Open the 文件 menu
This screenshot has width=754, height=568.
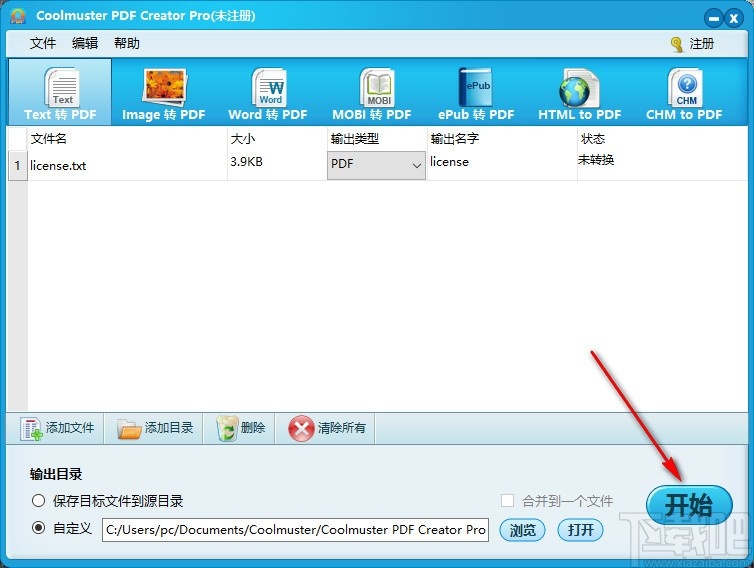coord(43,43)
